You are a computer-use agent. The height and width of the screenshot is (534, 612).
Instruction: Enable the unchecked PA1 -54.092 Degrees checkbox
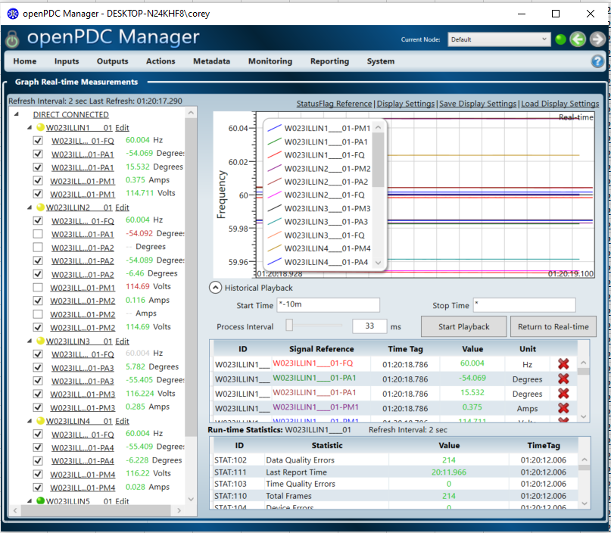(x=38, y=233)
